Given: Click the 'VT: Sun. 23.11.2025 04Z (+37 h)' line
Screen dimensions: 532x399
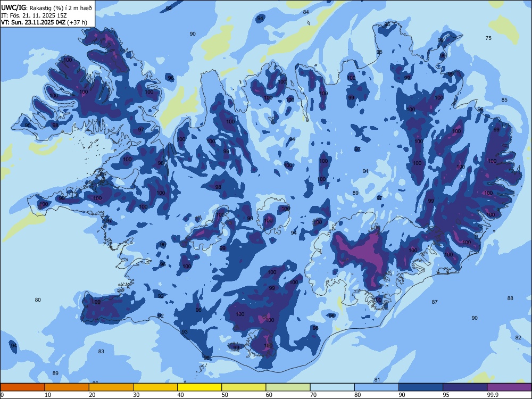Looking at the screenshot, I should click(44, 23).
